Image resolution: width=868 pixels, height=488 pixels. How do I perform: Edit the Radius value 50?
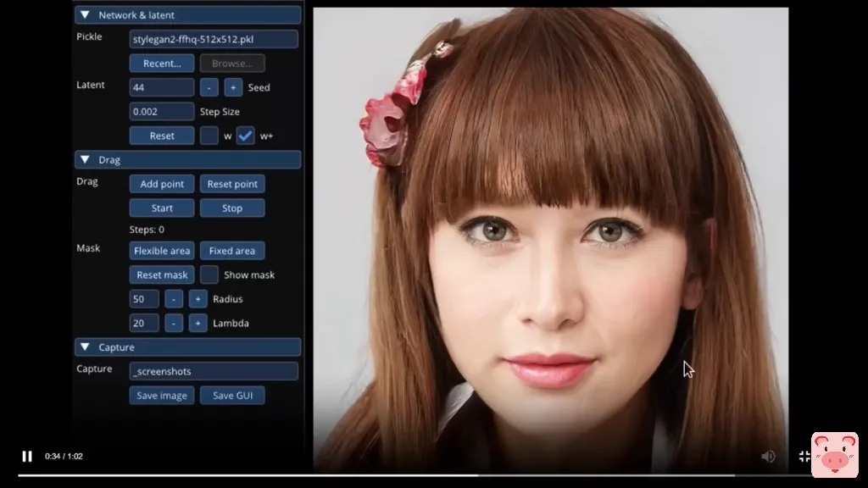pyautogui.click(x=144, y=299)
